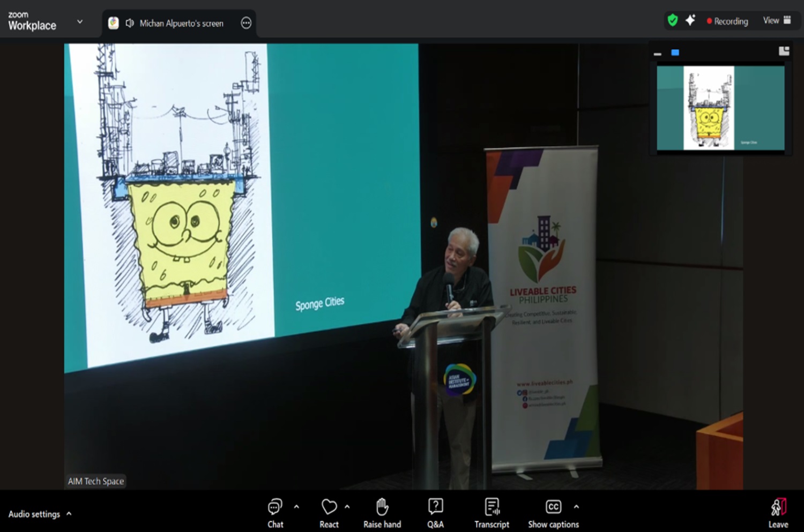Click the Recording indicator

(x=727, y=21)
